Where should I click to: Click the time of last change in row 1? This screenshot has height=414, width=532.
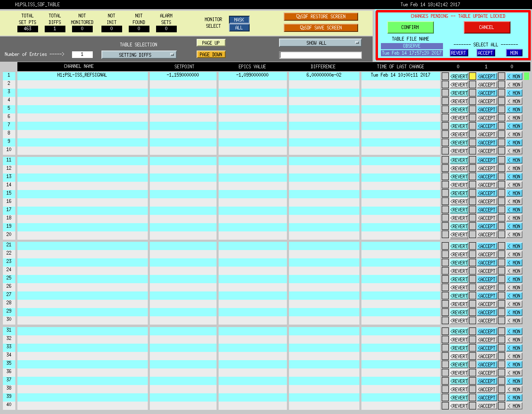tap(400, 75)
